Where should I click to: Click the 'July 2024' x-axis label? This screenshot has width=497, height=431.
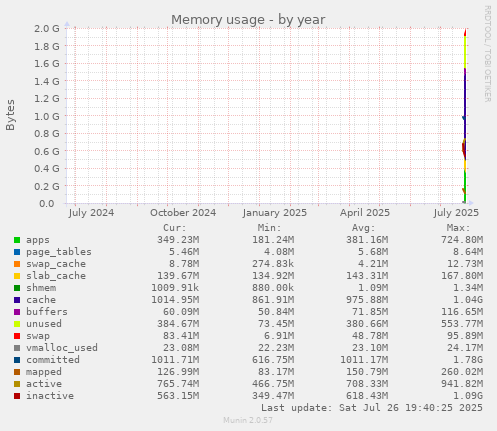click(x=91, y=213)
